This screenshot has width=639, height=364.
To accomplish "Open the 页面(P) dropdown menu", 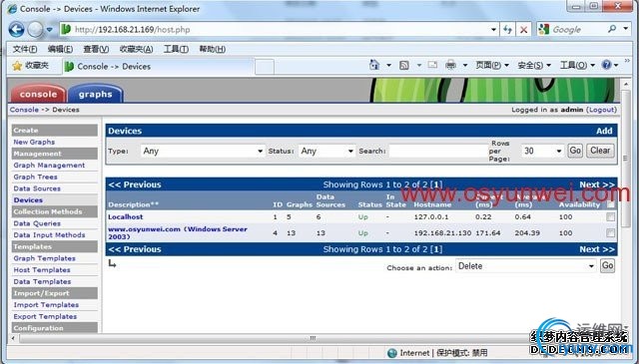I will pyautogui.click(x=492, y=65).
